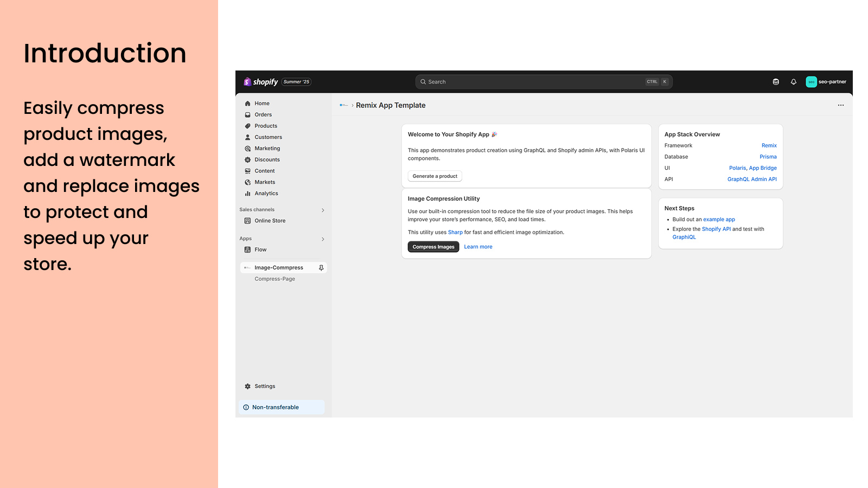Click the App Stack Overview heading
This screenshot has height=488, width=868.
[x=692, y=134]
